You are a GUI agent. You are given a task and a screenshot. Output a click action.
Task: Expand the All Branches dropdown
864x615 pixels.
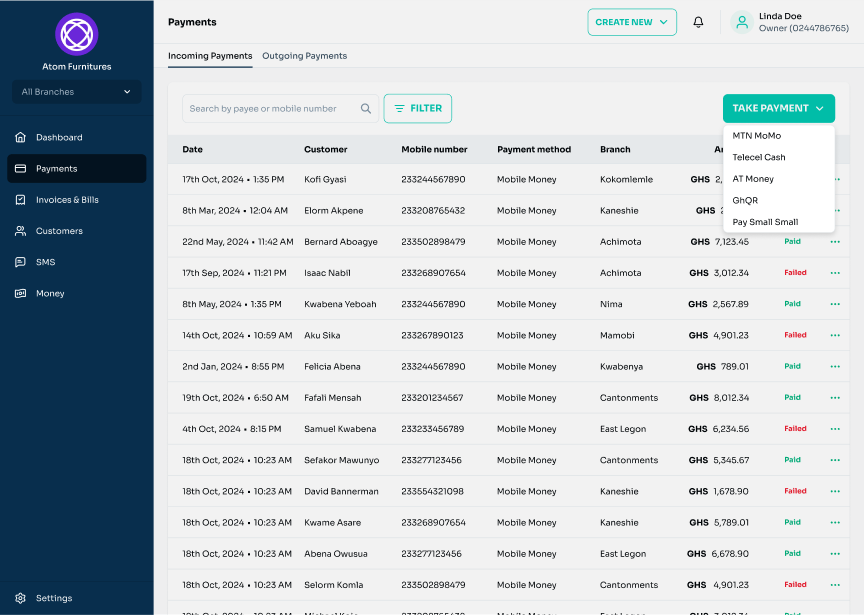click(x=76, y=92)
